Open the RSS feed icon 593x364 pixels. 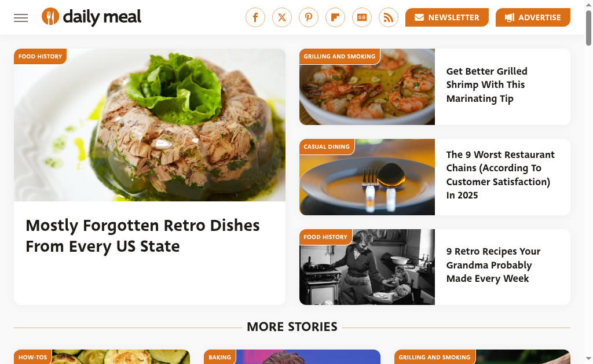coord(389,17)
